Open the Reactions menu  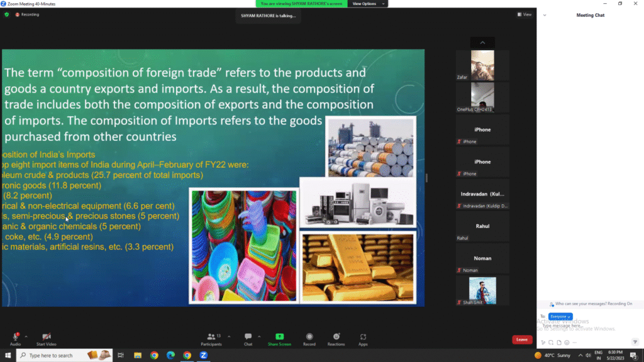point(336,337)
